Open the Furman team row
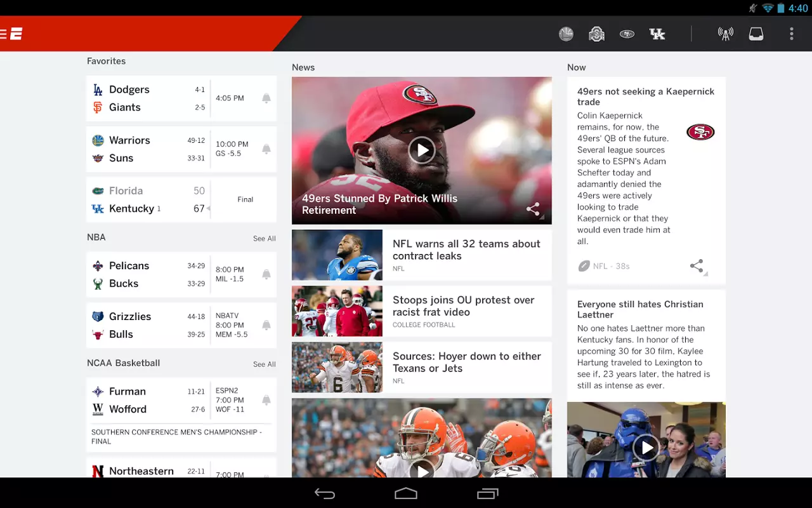 pos(148,391)
